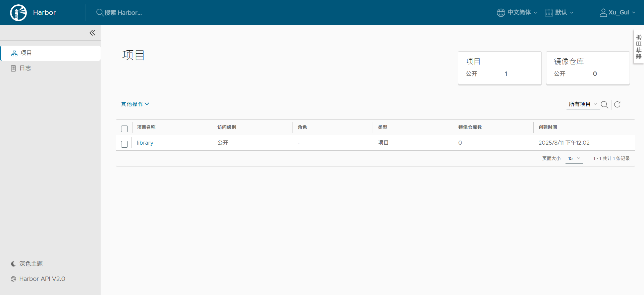Viewport: 644px width, 295px height.
Task: Open the 默认 date format dropdown
Action: coord(559,12)
